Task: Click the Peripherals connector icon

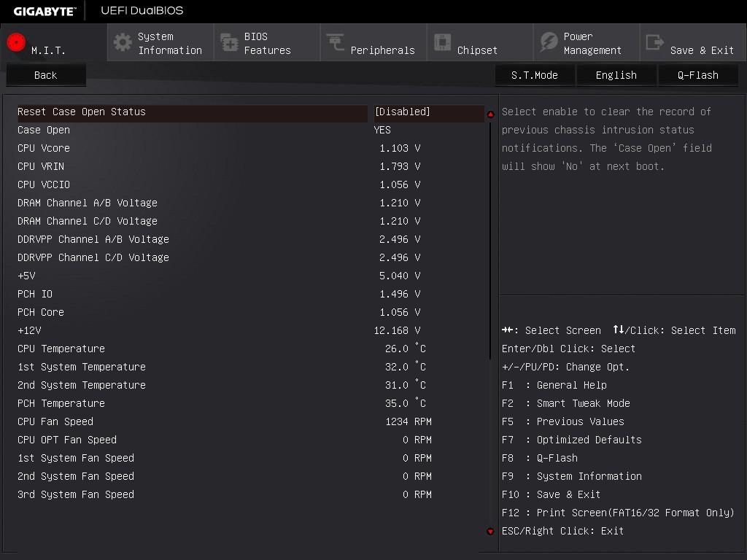Action: 336,42
